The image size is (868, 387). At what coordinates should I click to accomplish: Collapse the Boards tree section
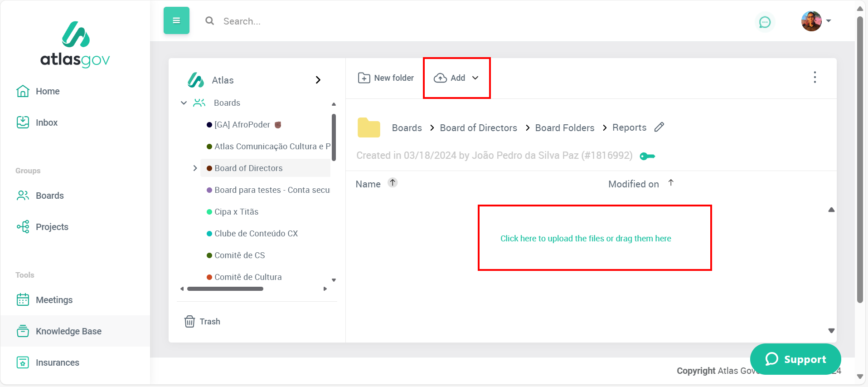184,103
